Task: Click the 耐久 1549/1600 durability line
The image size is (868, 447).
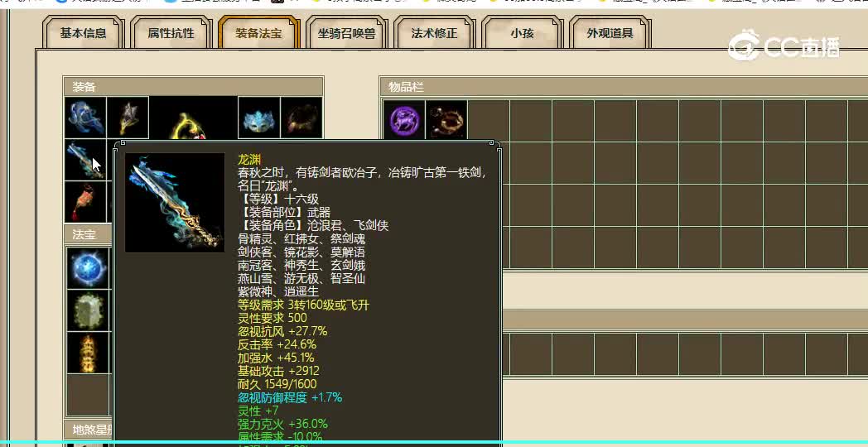Action: tap(277, 384)
